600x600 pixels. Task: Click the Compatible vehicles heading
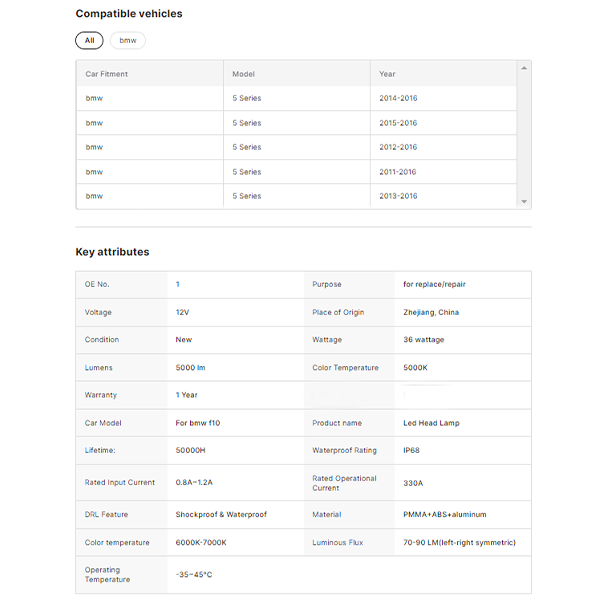pyautogui.click(x=129, y=14)
